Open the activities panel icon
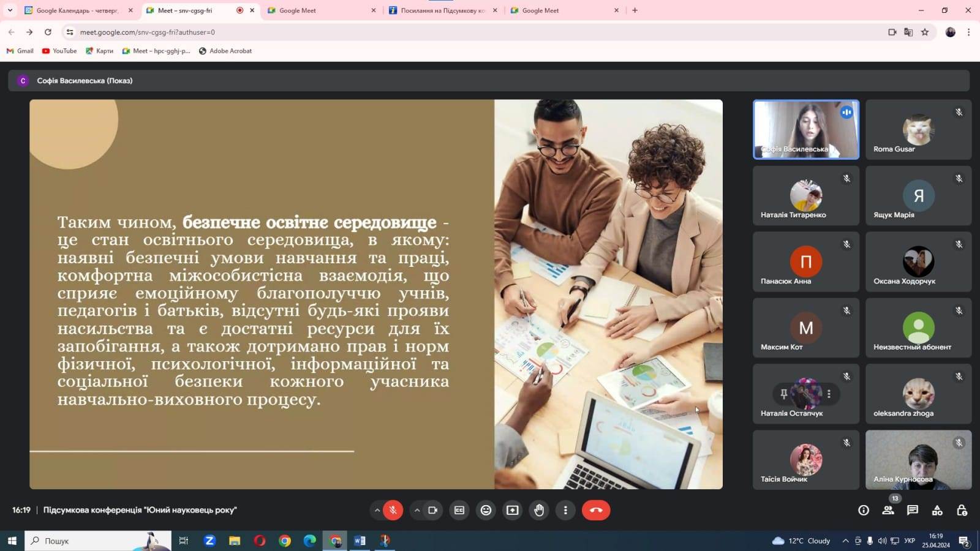Image resolution: width=980 pixels, height=551 pixels. pyautogui.click(x=937, y=510)
